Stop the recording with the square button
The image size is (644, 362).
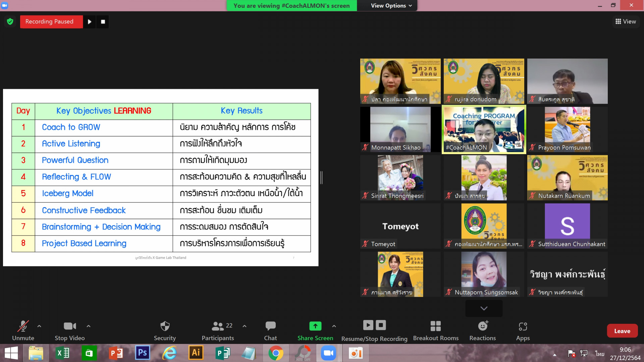coord(103,22)
